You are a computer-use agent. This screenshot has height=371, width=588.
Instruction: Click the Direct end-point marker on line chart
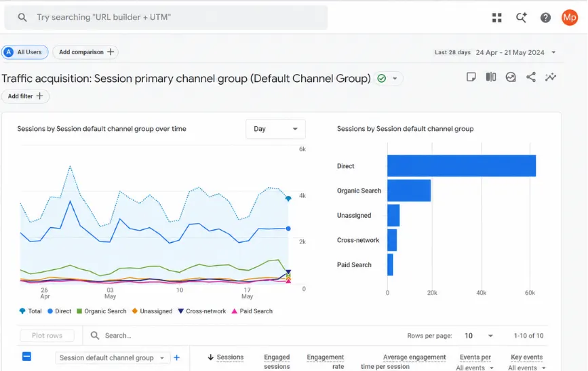pyautogui.click(x=288, y=229)
